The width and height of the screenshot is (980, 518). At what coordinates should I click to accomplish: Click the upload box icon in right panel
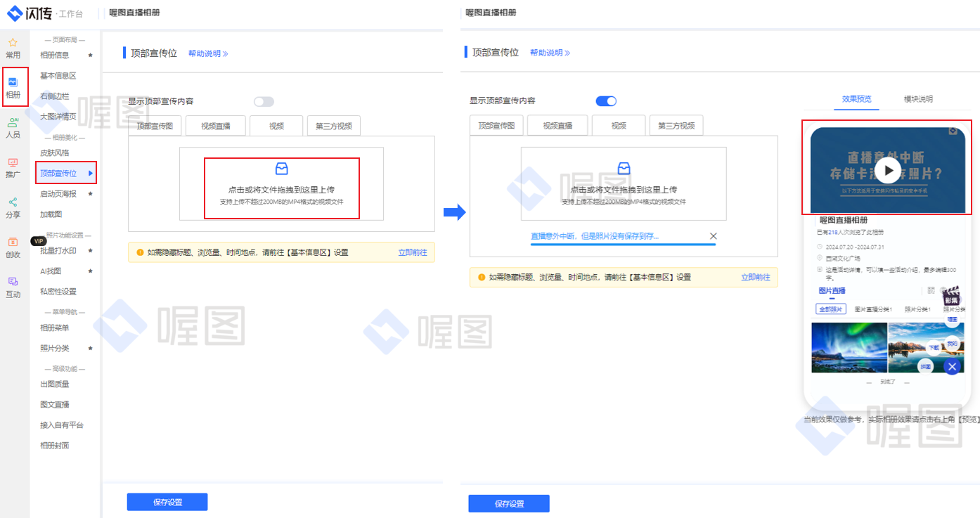[x=624, y=169]
